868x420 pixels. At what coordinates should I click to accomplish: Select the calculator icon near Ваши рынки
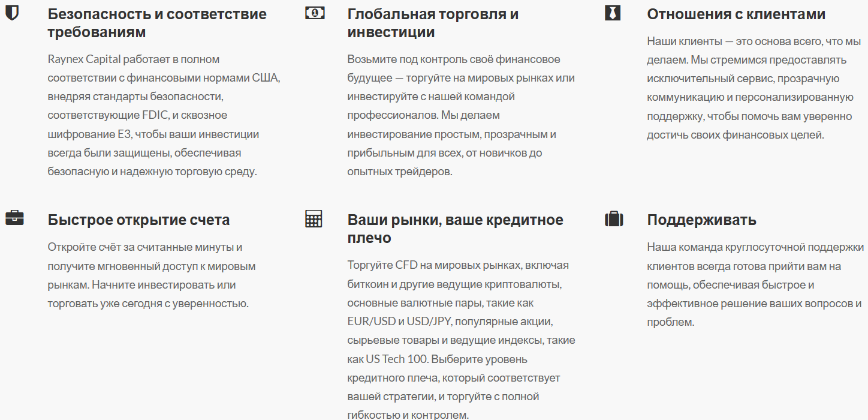click(x=313, y=217)
